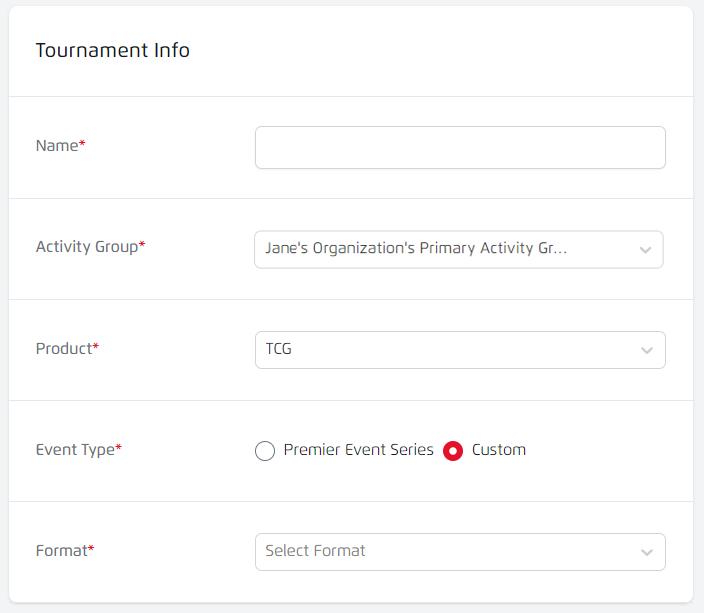The height and width of the screenshot is (613, 704).
Task: Click the Premier Event Series label text
Action: (358, 450)
